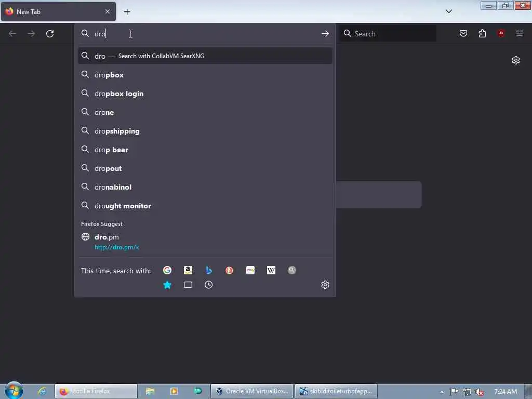Screen dimensions: 532x399
Task: Open a new tab with plus button
Action: click(127, 11)
